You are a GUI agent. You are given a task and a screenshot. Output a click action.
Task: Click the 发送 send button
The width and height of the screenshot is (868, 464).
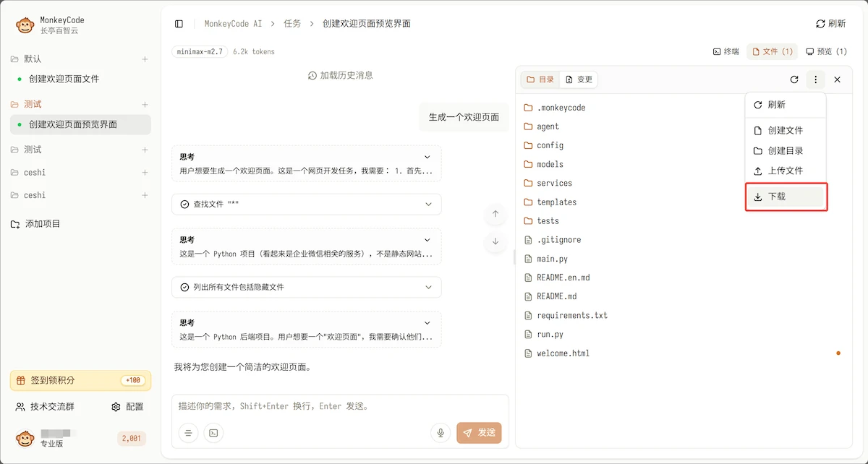[479, 433]
